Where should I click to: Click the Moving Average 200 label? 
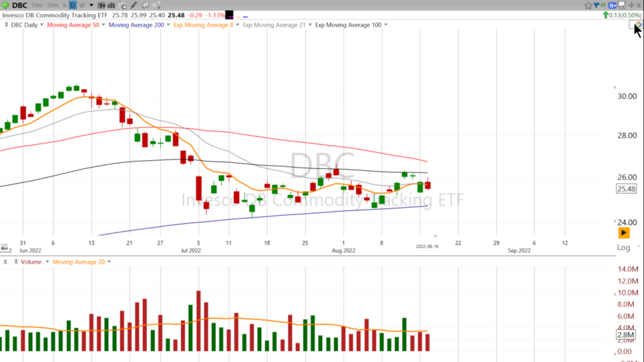coord(136,25)
